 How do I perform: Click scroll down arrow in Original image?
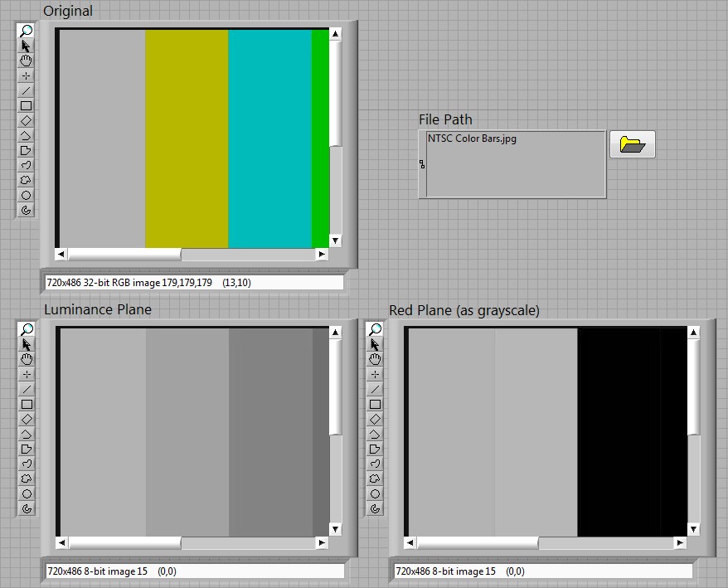pos(336,241)
